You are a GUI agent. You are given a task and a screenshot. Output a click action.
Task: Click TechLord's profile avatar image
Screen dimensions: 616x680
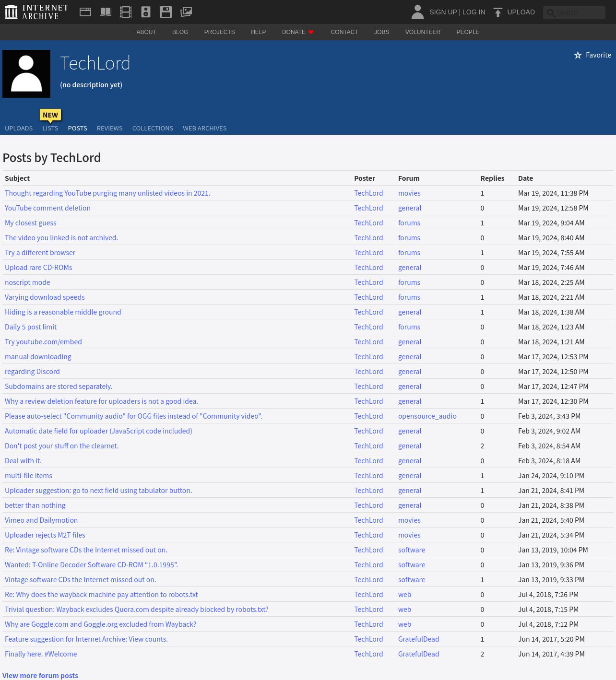(x=26, y=74)
